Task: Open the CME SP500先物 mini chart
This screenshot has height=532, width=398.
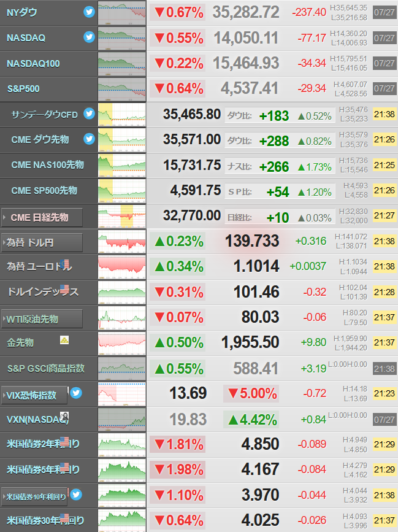Action: tap(122, 190)
